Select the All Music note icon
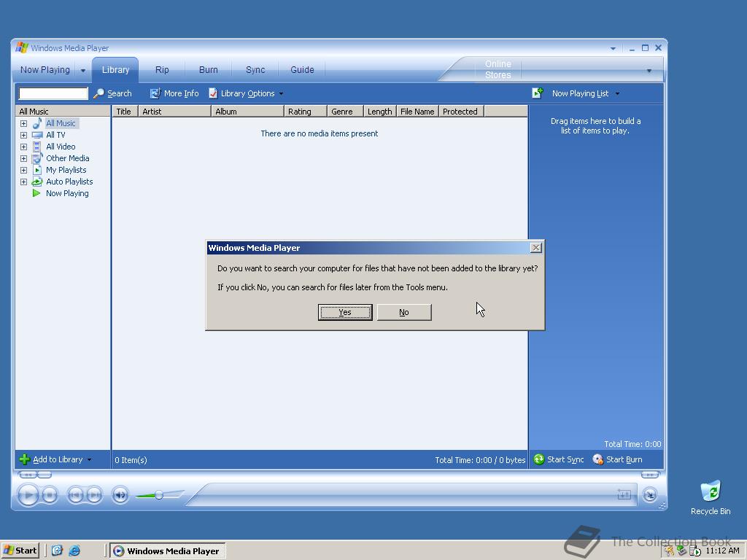 click(x=37, y=123)
